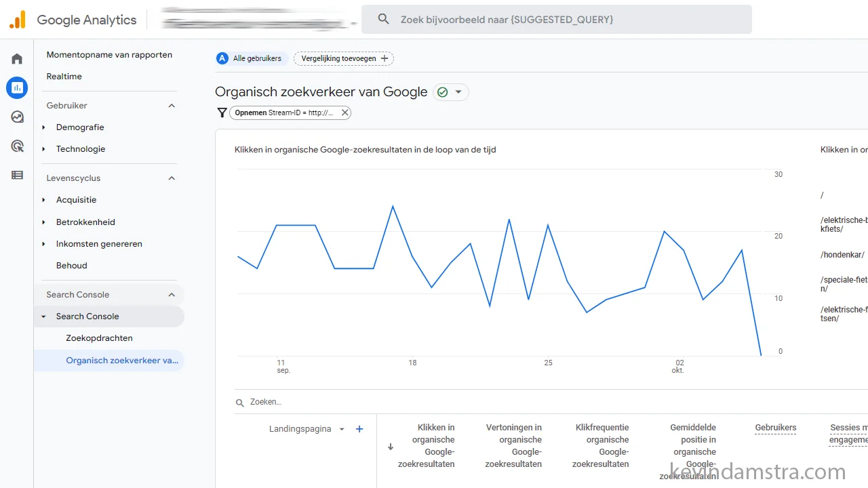868x488 pixels.
Task: Expand the Demografie tree item
Action: pos(44,127)
